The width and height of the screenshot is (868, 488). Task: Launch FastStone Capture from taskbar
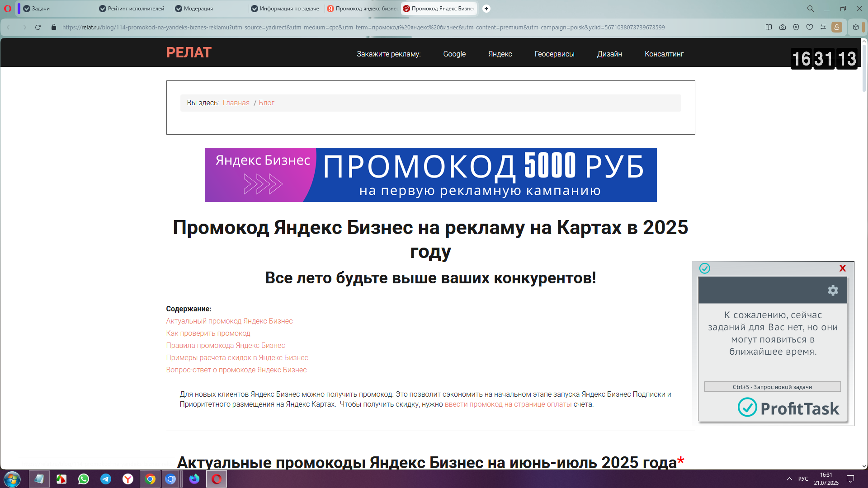tap(61, 479)
